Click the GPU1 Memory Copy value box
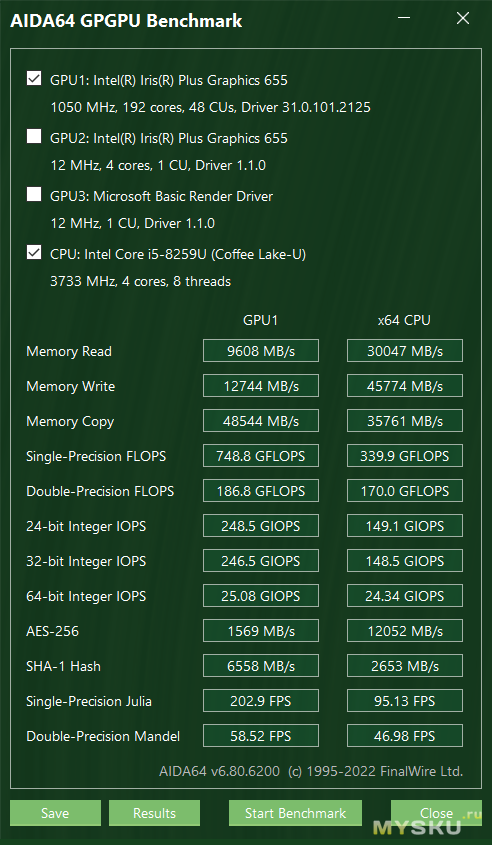The width and height of the screenshot is (492, 845). tap(261, 421)
